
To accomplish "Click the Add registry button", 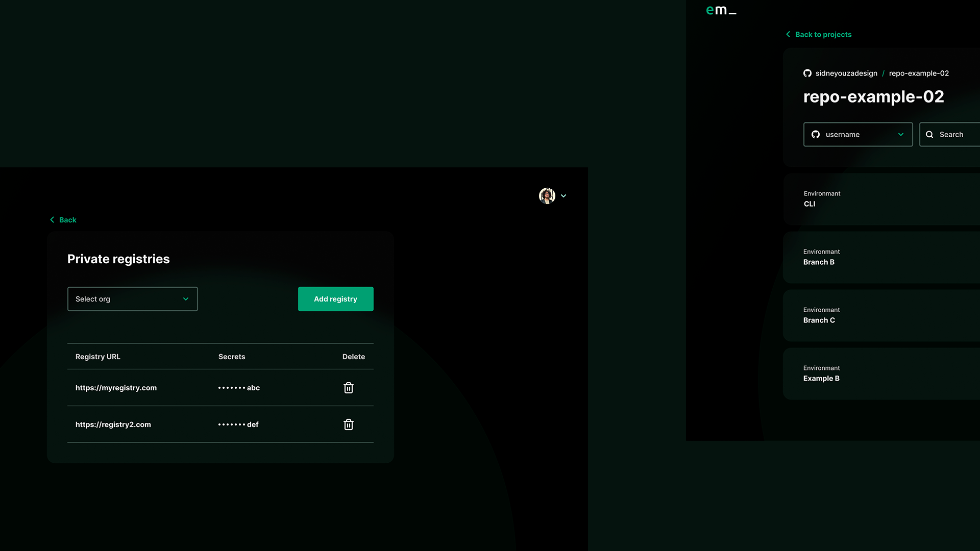I will pos(335,299).
